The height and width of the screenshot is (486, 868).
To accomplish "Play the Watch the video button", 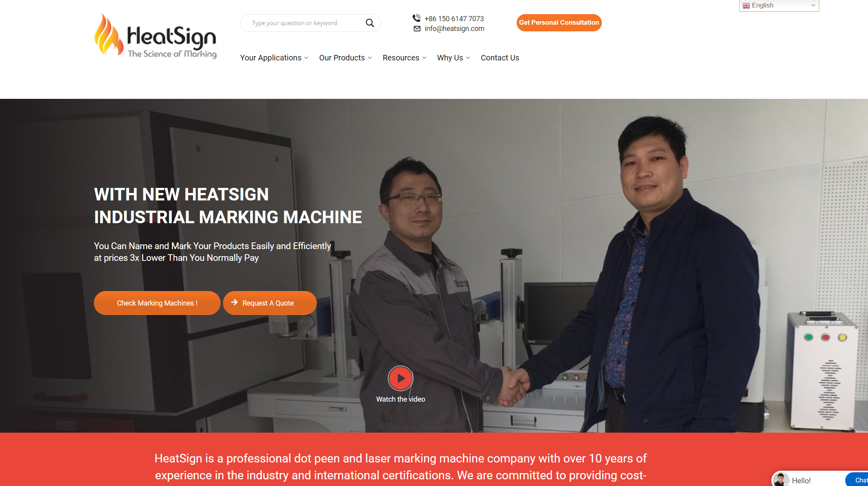I will point(400,378).
